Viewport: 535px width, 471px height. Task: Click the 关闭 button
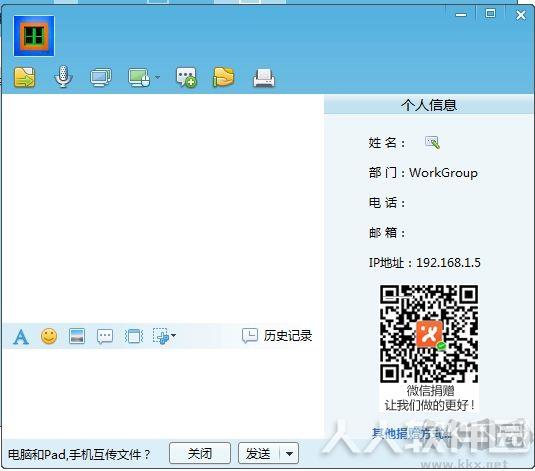tap(200, 453)
